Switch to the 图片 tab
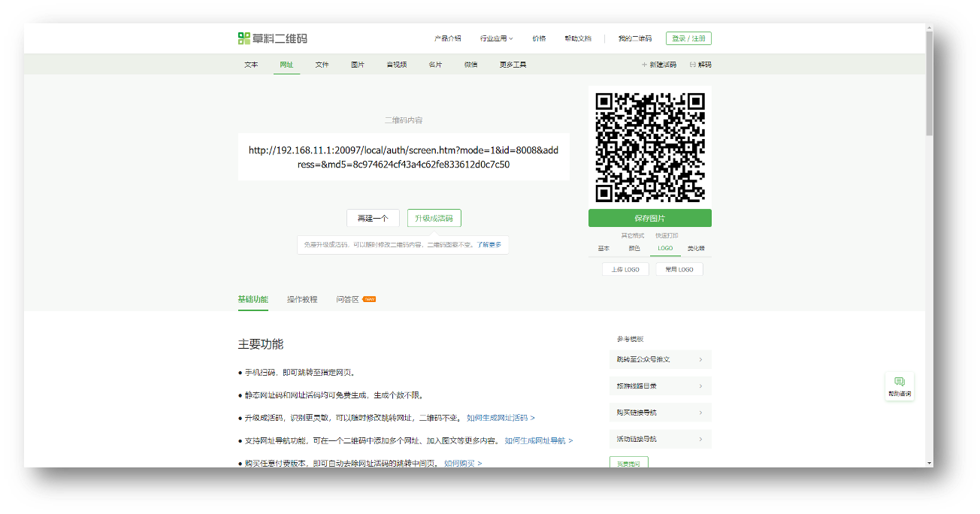This screenshot has width=980, height=514. click(x=358, y=65)
